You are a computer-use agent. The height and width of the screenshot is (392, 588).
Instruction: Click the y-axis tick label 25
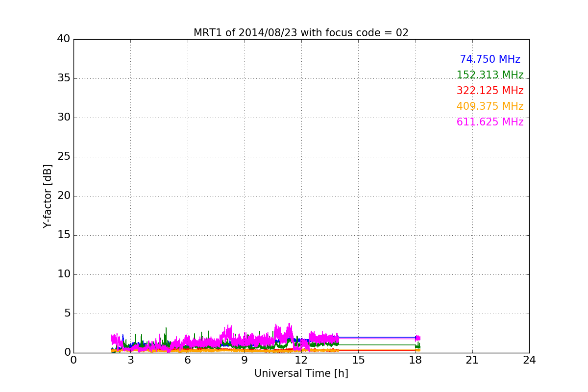pos(64,157)
